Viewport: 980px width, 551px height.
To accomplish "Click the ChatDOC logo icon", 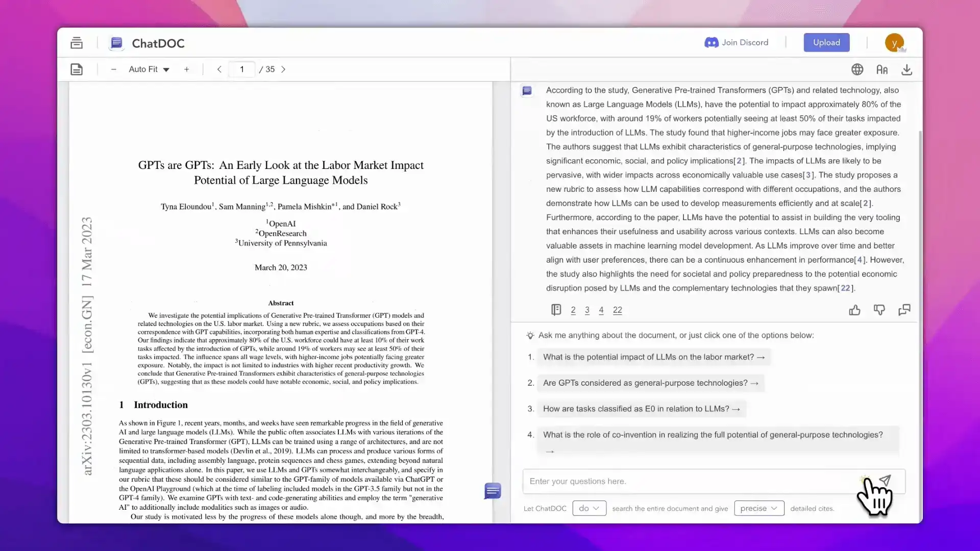I will [116, 43].
